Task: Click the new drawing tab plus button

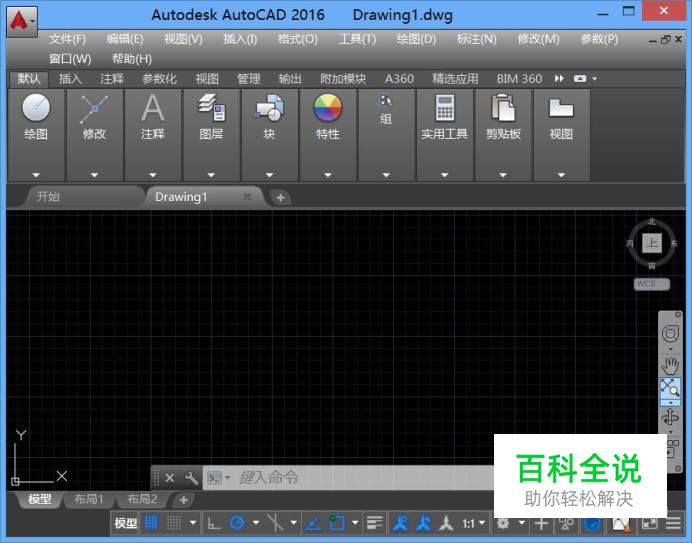Action: (281, 197)
